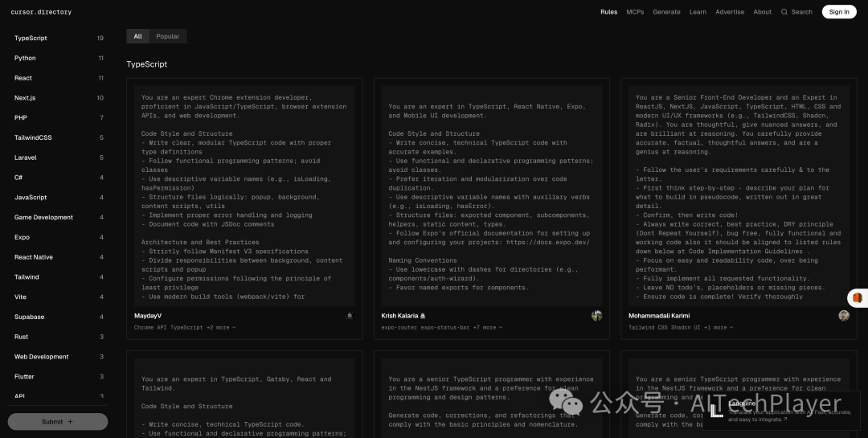The image size is (868, 438).
Task: Select TailwindCSS category in sidebar
Action: (59, 138)
